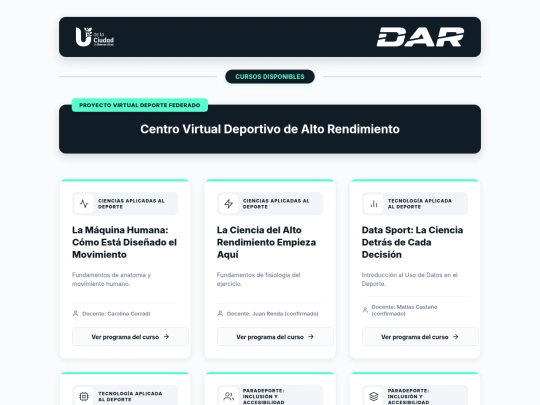Screen dimensions: 540x405
Task: Click description Fundamentos de fisiología del ejercicio
Action: coord(258,279)
